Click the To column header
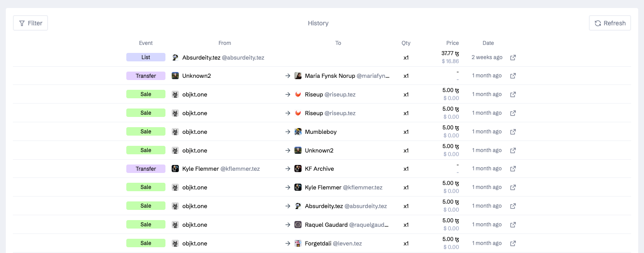Viewport: 644px width, 253px height. 338,43
